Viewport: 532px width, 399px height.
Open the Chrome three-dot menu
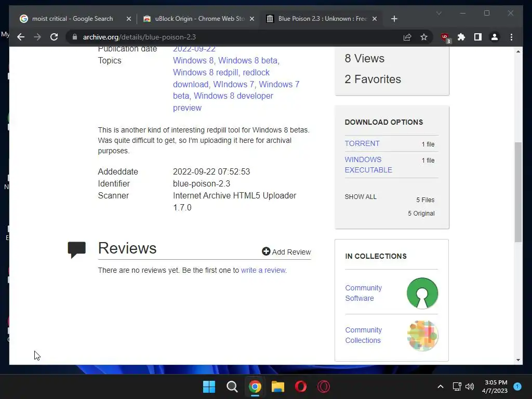(x=511, y=37)
